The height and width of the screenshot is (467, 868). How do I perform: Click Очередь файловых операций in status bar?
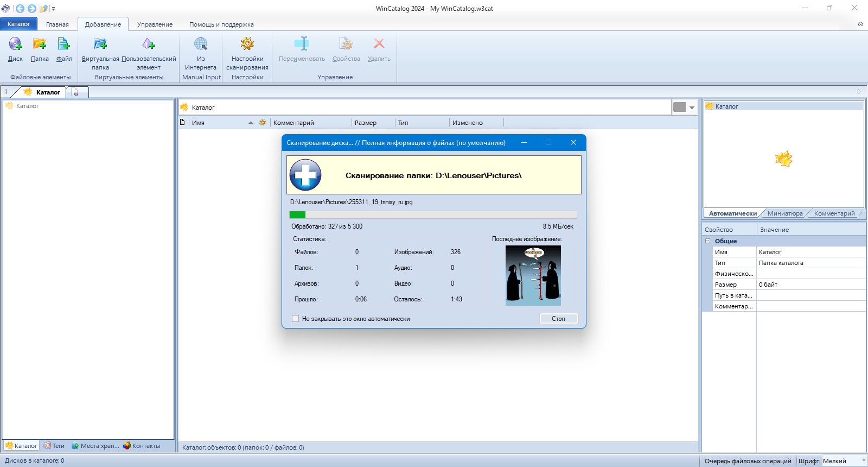pos(748,461)
